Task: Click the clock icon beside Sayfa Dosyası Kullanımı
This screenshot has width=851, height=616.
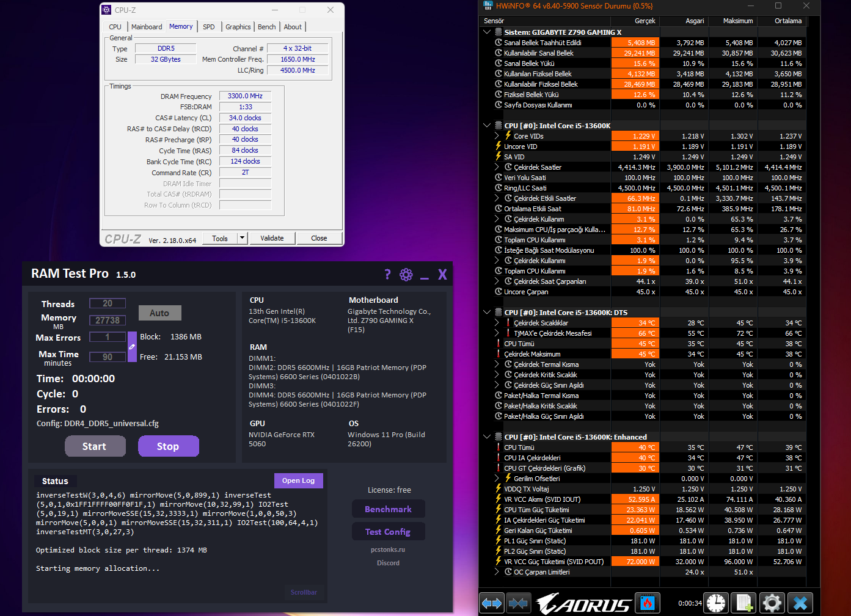Action: [499, 105]
